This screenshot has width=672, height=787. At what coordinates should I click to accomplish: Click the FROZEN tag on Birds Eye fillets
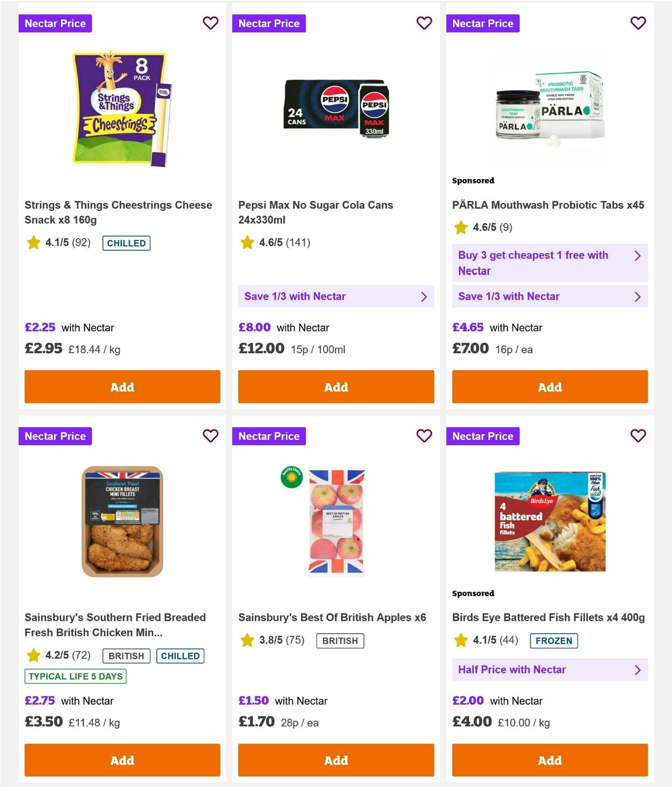click(x=554, y=641)
